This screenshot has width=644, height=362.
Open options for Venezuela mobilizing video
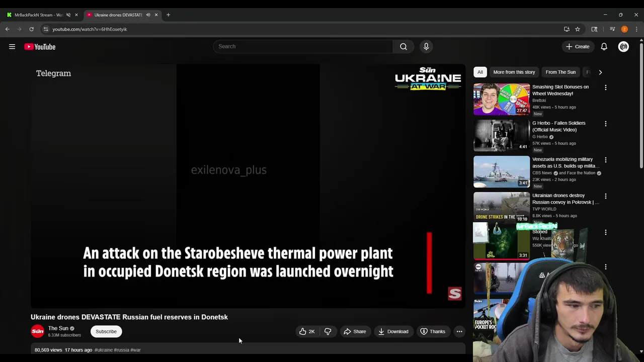606,160
